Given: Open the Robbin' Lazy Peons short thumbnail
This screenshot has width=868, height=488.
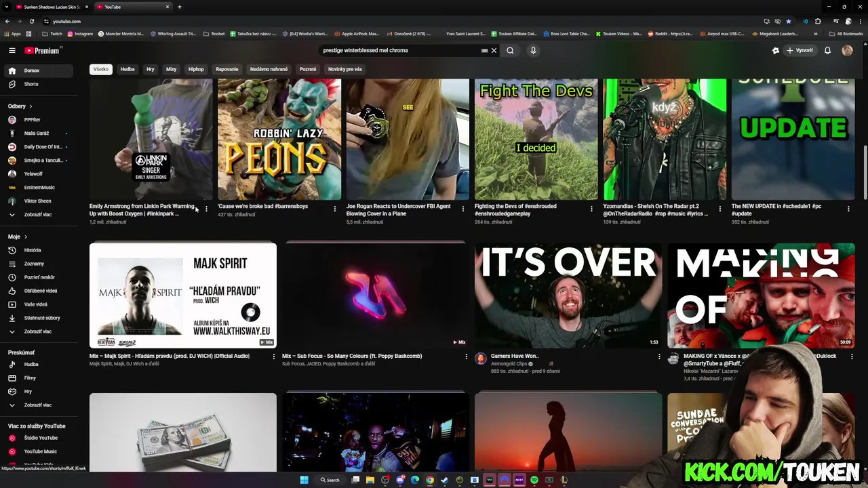Looking at the screenshot, I should click(x=279, y=139).
